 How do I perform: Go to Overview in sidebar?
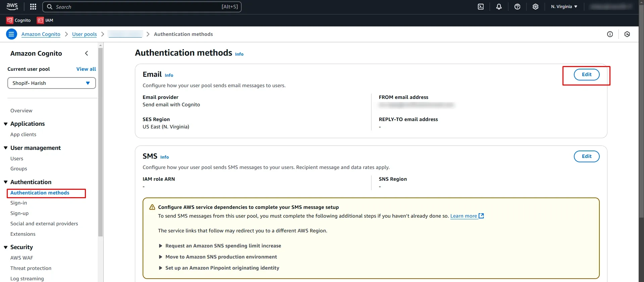point(21,111)
